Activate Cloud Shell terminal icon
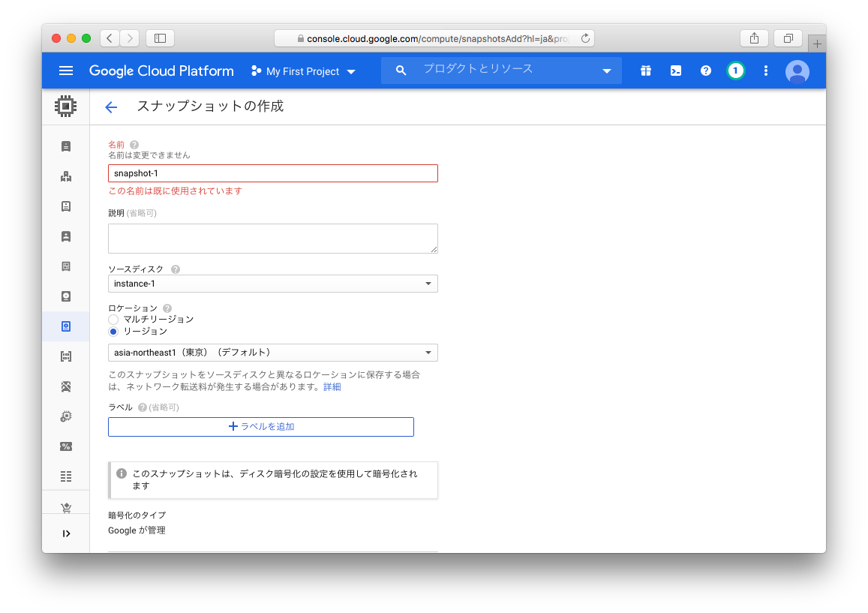This screenshot has width=868, height=613. [x=676, y=71]
